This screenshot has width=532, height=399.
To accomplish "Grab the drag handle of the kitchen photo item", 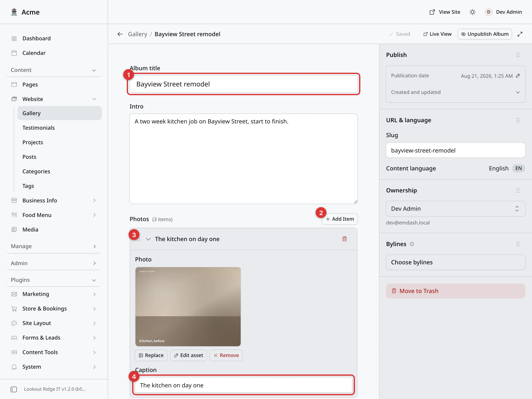I will pos(138,239).
